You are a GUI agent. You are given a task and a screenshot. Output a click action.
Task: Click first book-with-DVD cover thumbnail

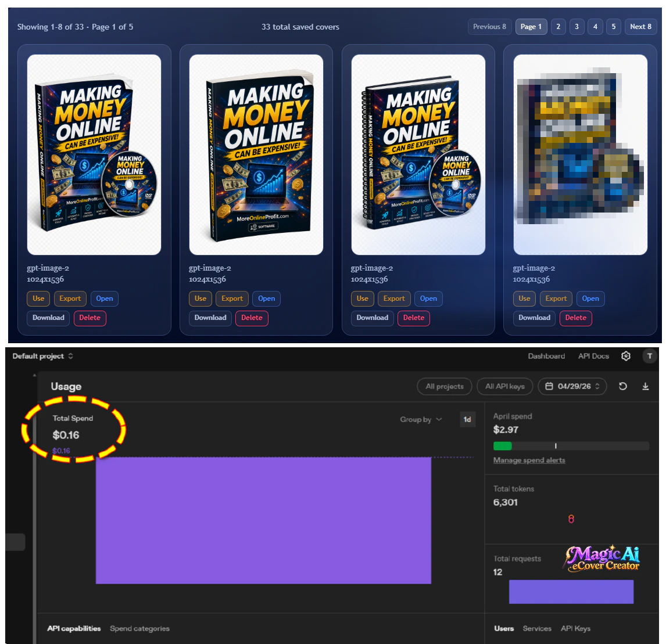[x=94, y=154]
